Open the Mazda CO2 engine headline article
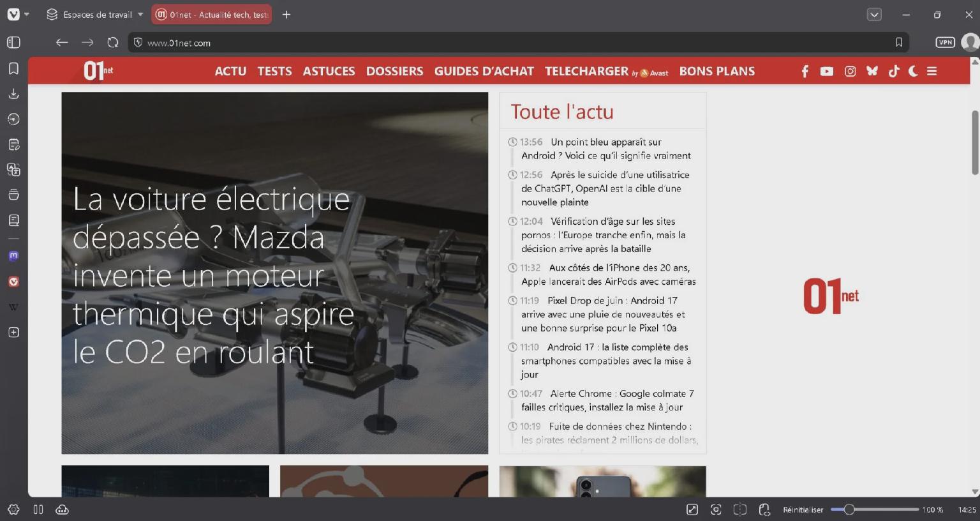The image size is (980, 521). (x=213, y=275)
